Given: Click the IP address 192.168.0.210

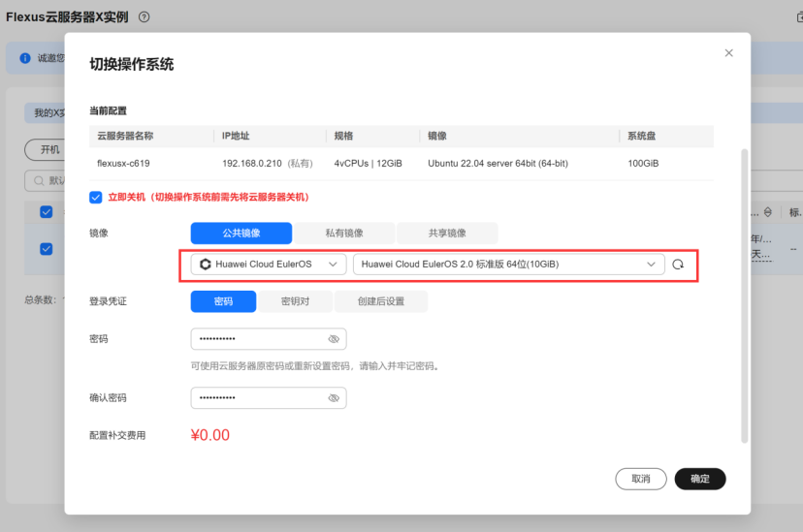Looking at the screenshot, I should tap(252, 164).
